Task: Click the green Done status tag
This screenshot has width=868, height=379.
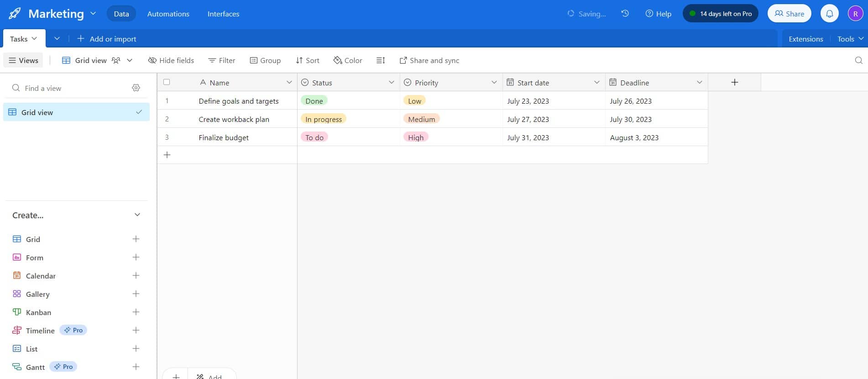Action: 314,100
